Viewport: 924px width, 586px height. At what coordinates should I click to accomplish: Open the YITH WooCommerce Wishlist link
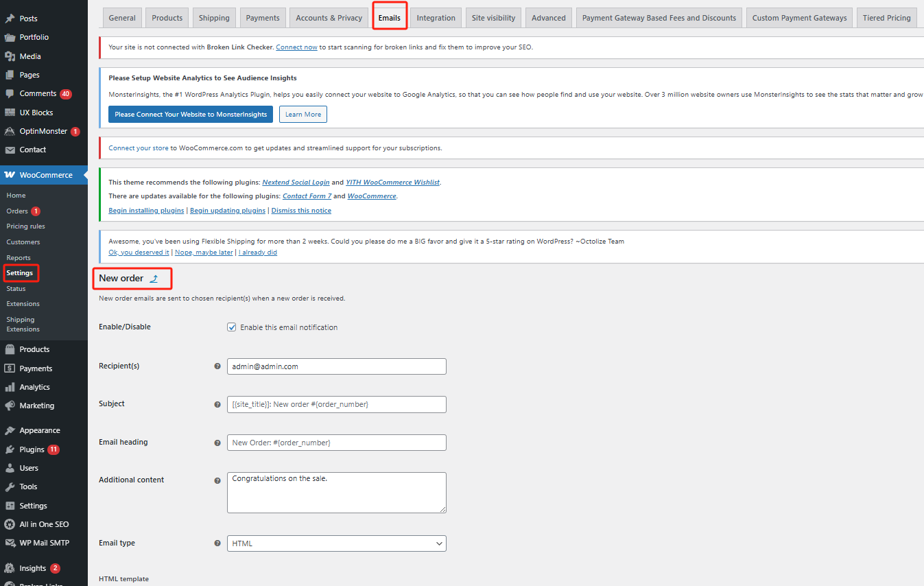point(393,183)
